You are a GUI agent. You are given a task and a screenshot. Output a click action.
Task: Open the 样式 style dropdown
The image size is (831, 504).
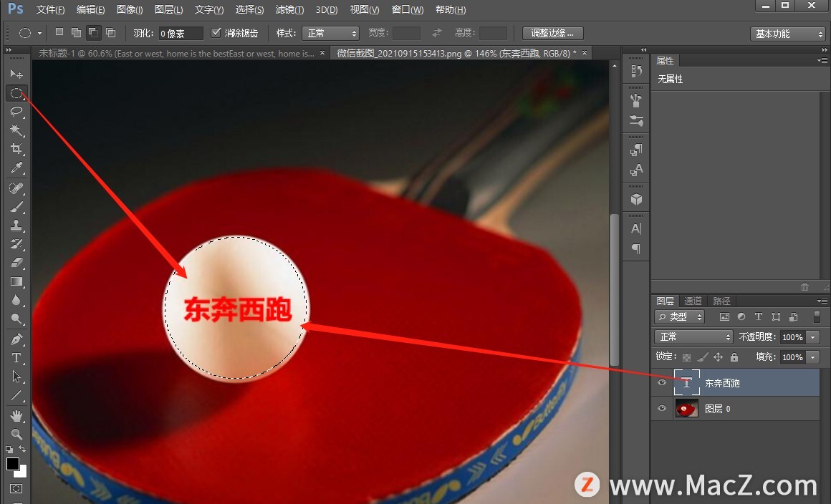tap(330, 34)
